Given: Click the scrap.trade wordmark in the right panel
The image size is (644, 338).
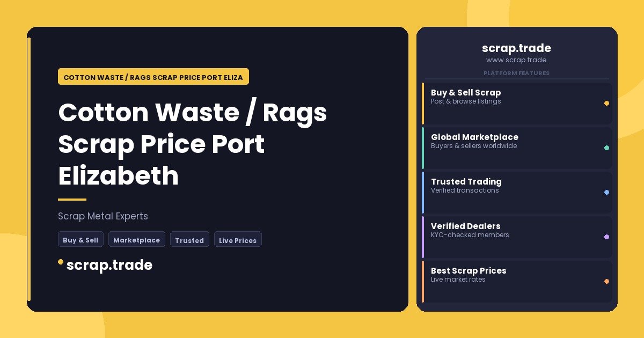Looking at the screenshot, I should (516, 48).
